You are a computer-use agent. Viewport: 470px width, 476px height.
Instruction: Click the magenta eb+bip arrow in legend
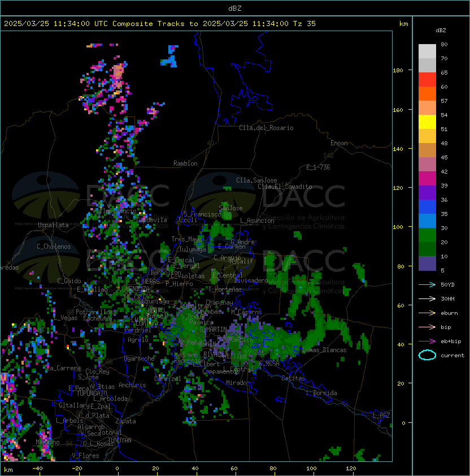[x=427, y=341]
